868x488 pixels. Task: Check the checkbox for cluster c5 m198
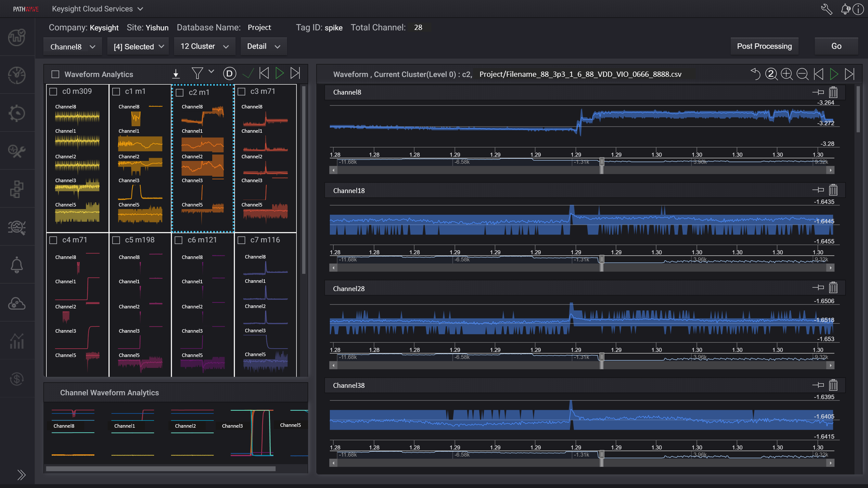coord(116,239)
